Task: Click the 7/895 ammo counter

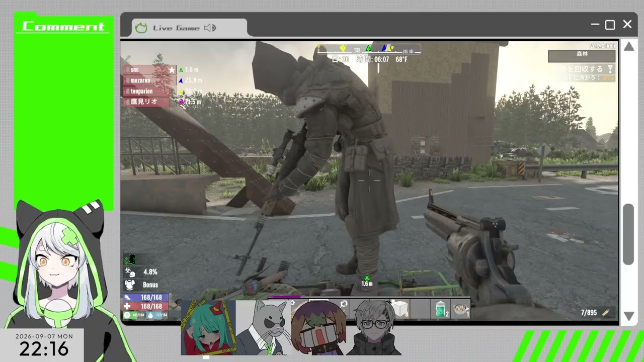Action: (589, 313)
